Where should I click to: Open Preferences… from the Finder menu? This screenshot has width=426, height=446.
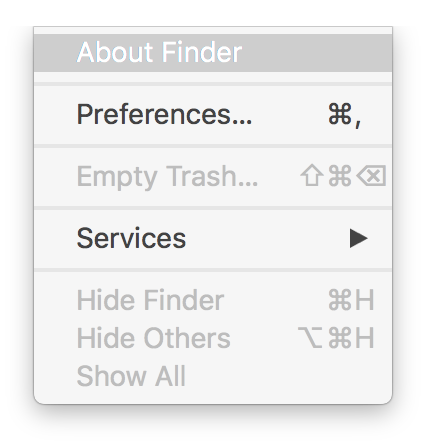[x=213, y=115]
